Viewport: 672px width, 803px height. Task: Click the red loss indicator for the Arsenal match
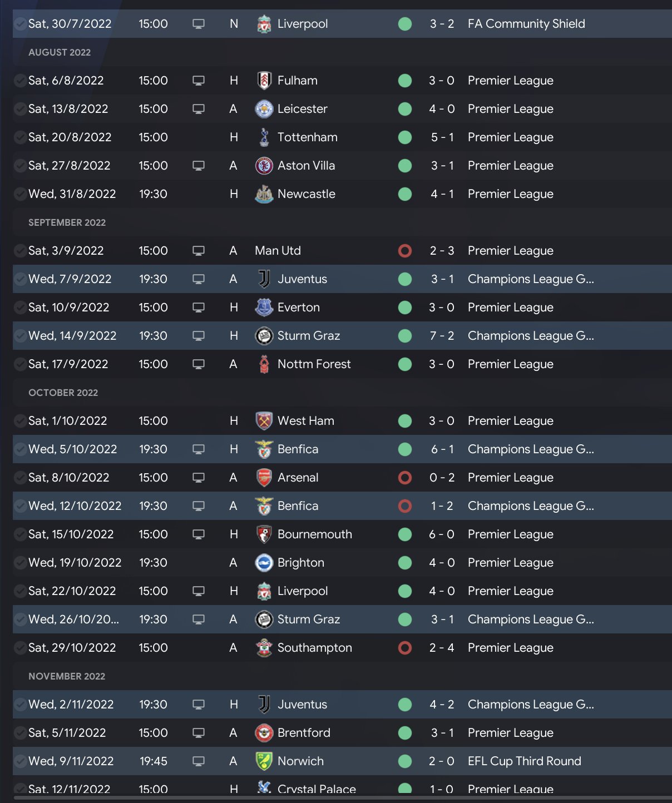(x=405, y=478)
